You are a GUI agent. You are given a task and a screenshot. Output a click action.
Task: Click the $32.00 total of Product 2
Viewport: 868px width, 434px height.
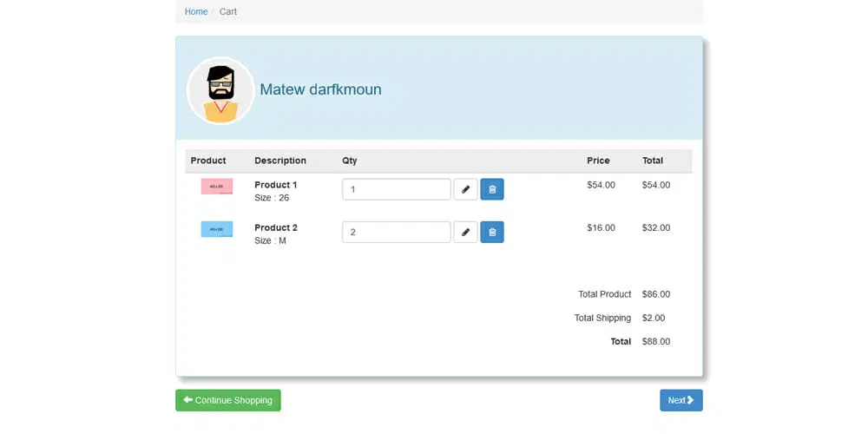[656, 227]
